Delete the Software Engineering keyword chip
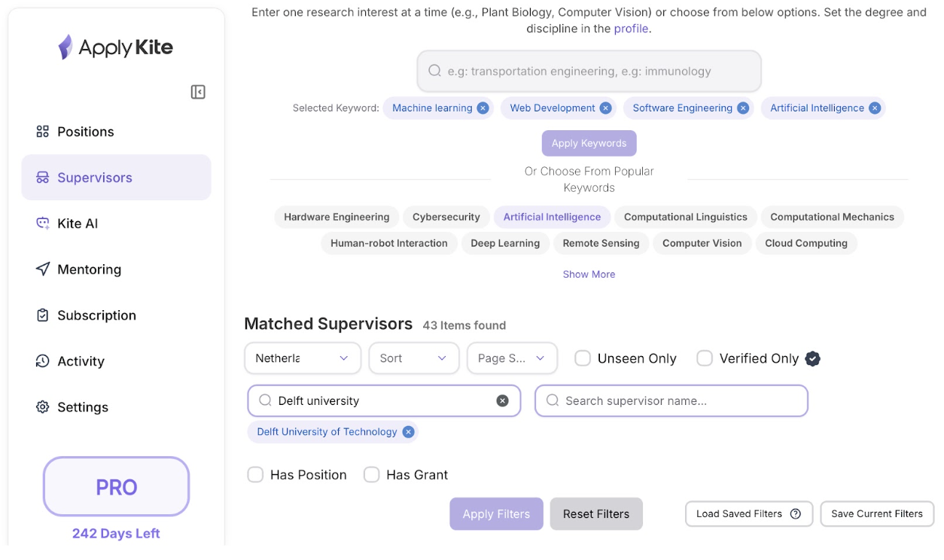 (743, 108)
